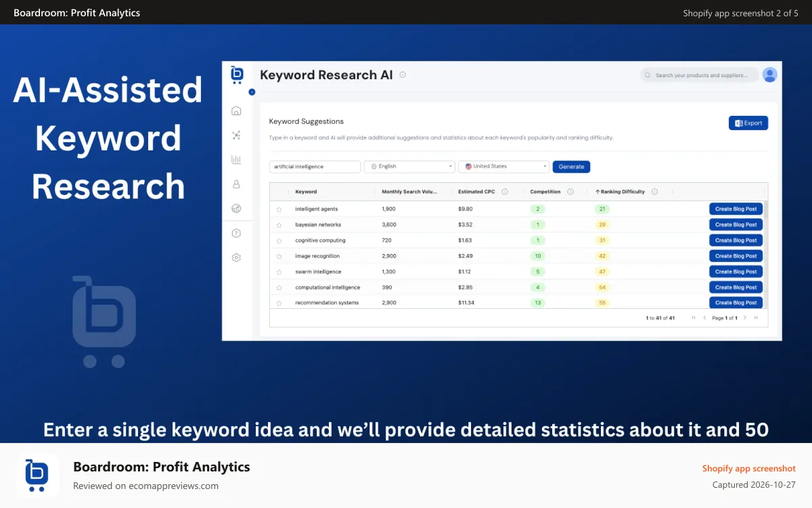Star the cognitive computing keyword
Image resolution: width=812 pixels, height=508 pixels.
tap(279, 240)
